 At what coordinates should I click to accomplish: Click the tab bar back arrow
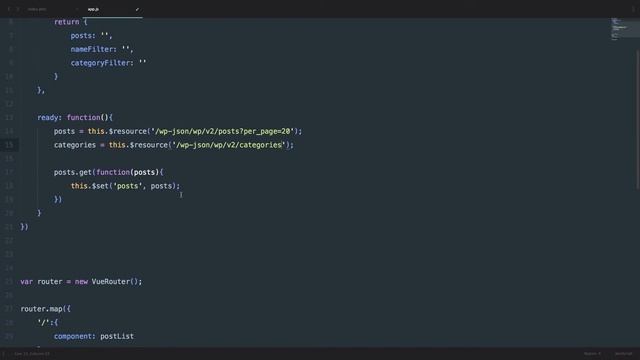click(x=9, y=9)
